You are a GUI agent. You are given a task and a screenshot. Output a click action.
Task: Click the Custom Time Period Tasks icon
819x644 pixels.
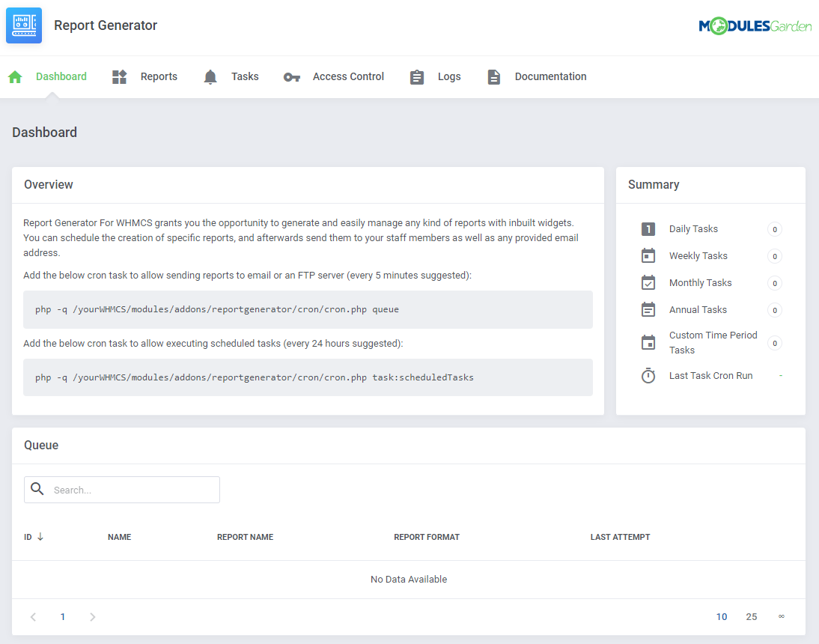pos(648,342)
